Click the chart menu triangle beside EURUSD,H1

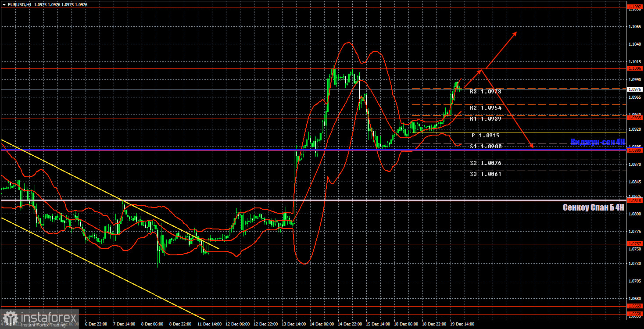click(x=4, y=4)
